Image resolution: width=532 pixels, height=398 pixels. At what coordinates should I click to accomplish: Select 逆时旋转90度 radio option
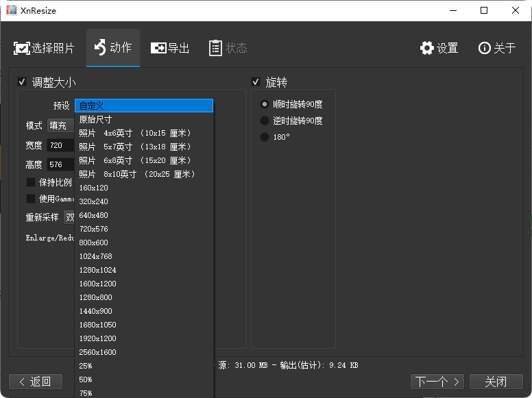(x=265, y=121)
